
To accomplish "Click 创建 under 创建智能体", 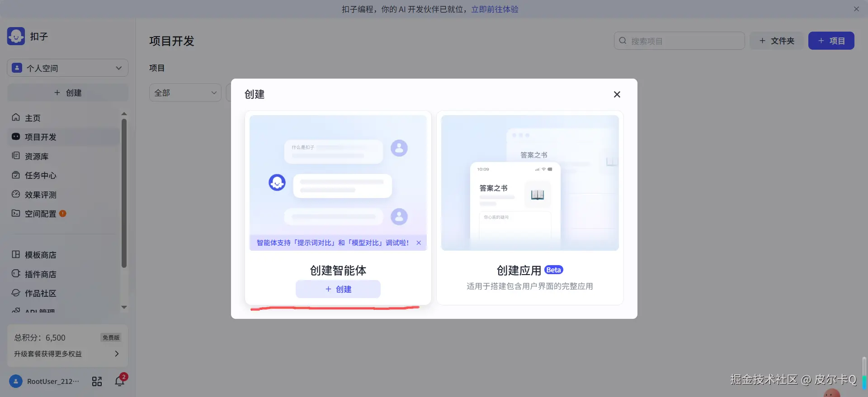I will (x=338, y=289).
